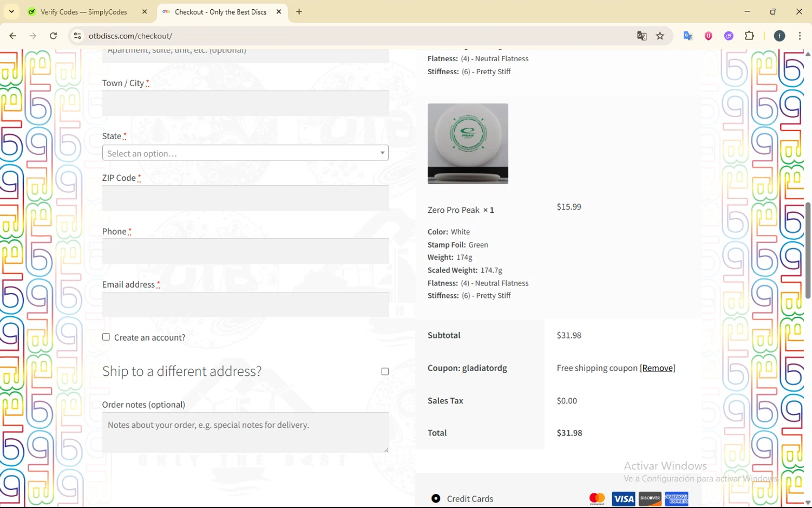Click the Total $31.98 amount

[x=569, y=433]
